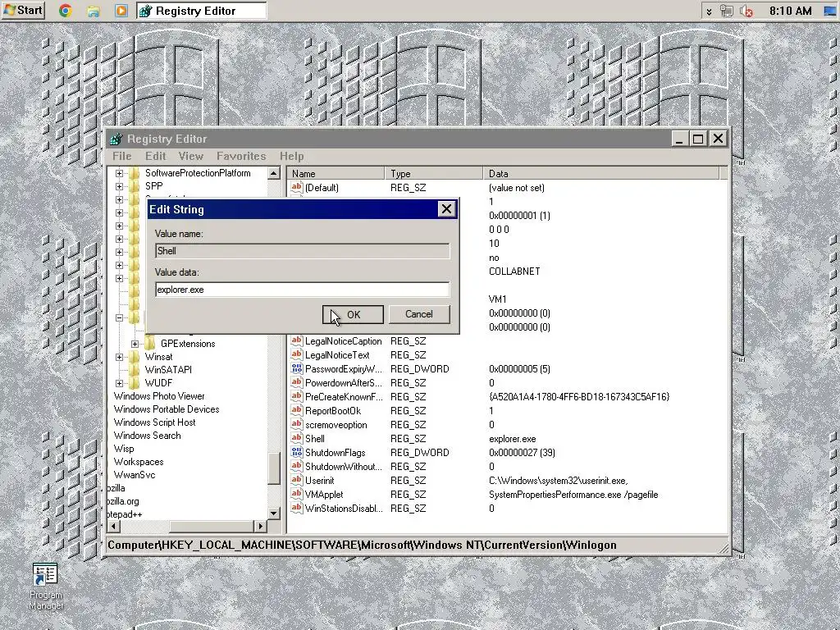Expand the SoftwareProtectionPlatform key
This screenshot has height=630, width=840.
pos(120,174)
